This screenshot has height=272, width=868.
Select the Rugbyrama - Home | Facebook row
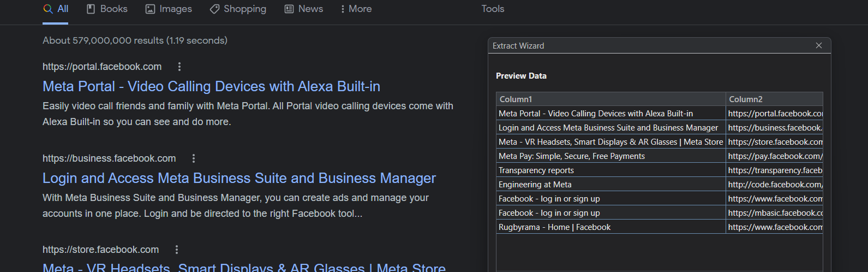coord(659,227)
